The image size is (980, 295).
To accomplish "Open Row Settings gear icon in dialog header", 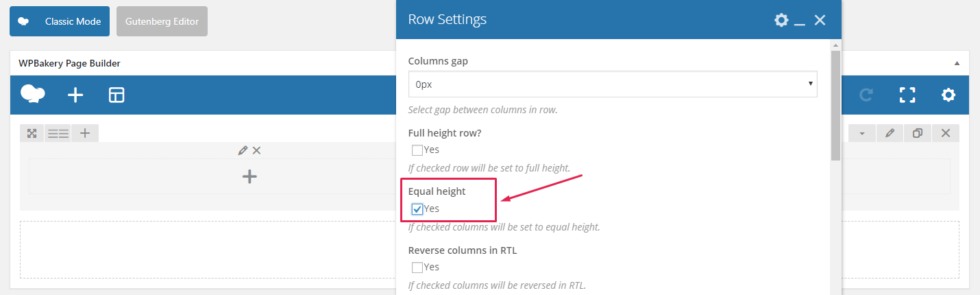I will (x=781, y=20).
